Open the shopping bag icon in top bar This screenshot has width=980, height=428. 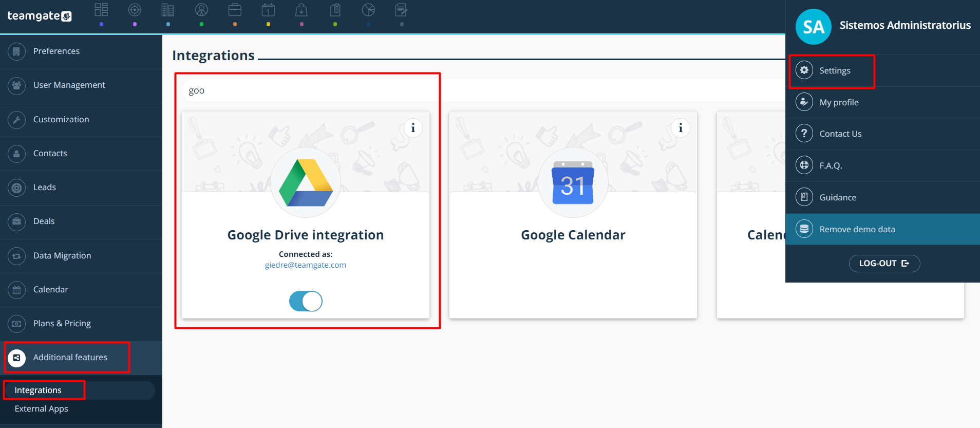tap(301, 10)
